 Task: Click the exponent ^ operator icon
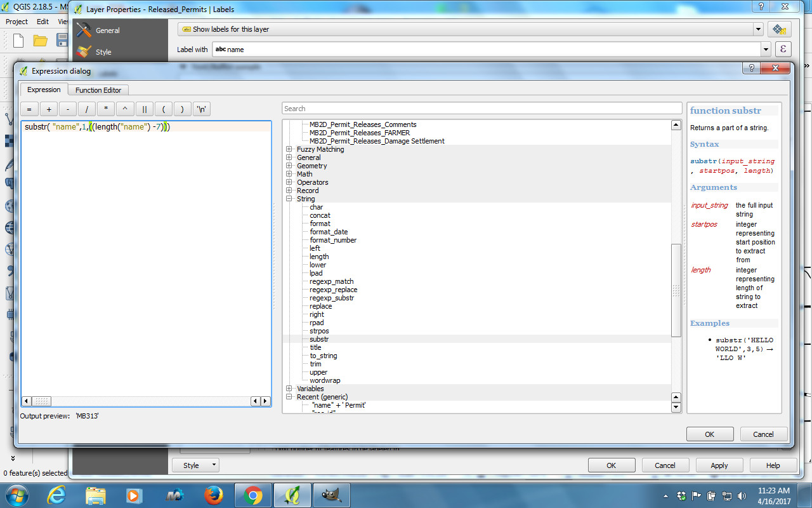pyautogui.click(x=124, y=109)
